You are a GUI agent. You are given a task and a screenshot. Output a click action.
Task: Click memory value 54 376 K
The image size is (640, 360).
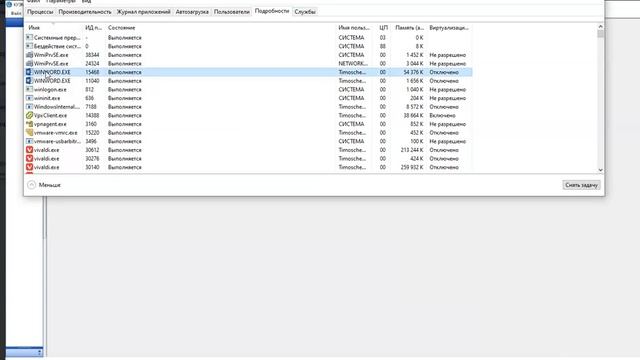point(413,72)
